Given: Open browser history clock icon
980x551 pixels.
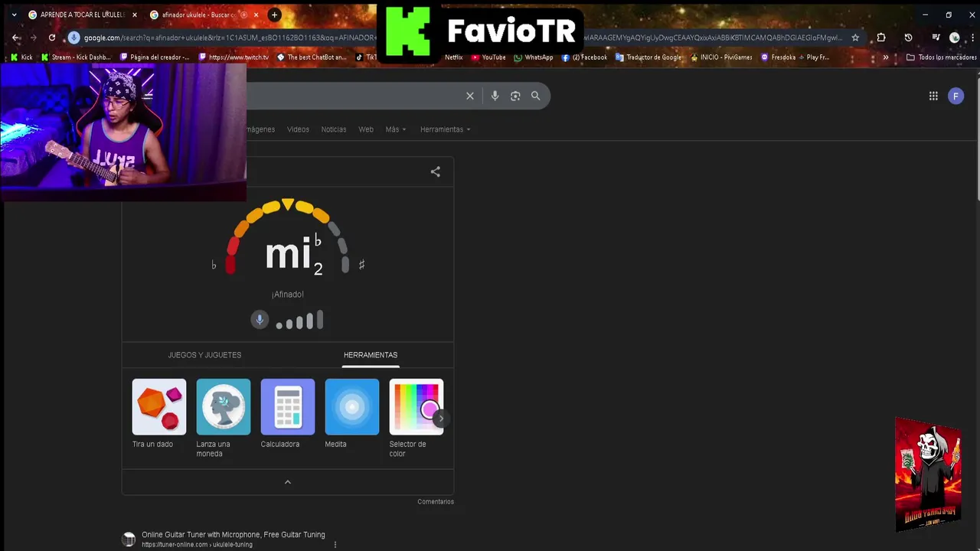Looking at the screenshot, I should (x=908, y=37).
